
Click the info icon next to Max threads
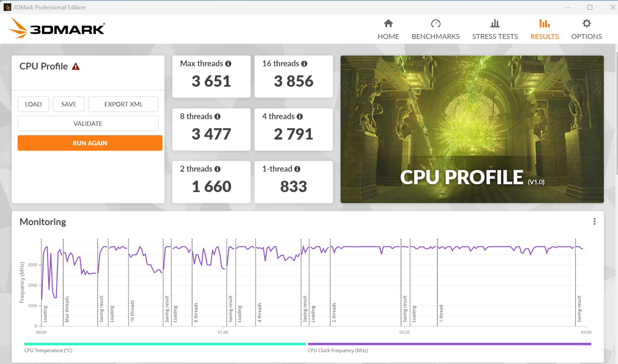point(228,64)
